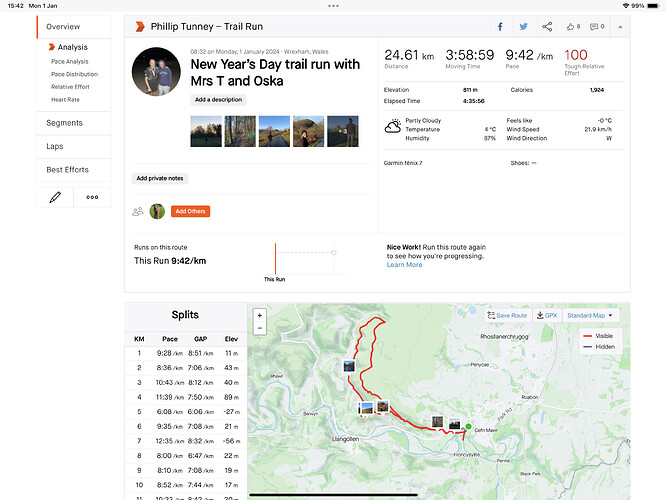Screen dimensions: 666x500
Task: Save Route from the map toolbar
Action: 507,315
